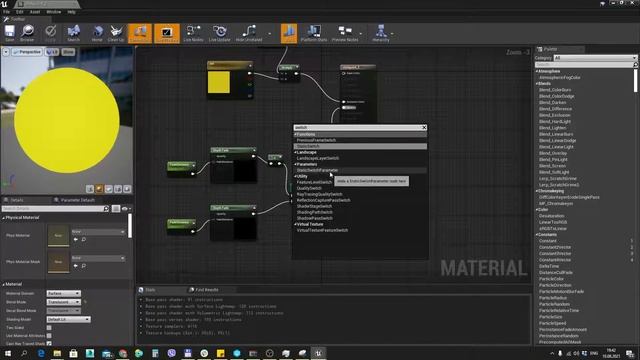Viewport: 640px width, 360px height.
Task: Click the Browse toolbar icon
Action: point(27,33)
